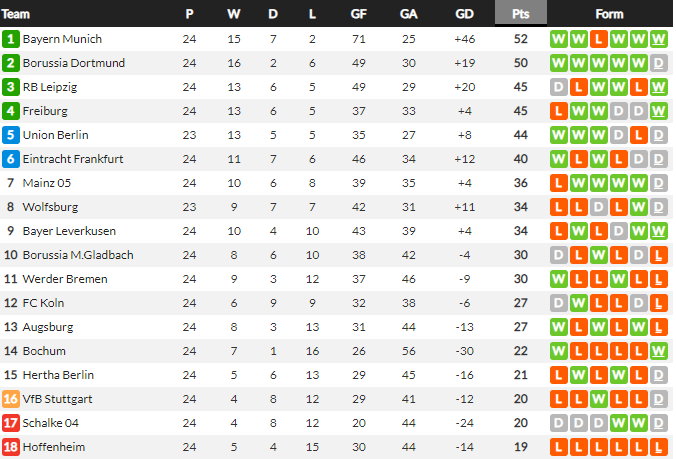Click Union Berlin's blue position 5 badge
The width and height of the screenshot is (676, 459).
pos(11,135)
